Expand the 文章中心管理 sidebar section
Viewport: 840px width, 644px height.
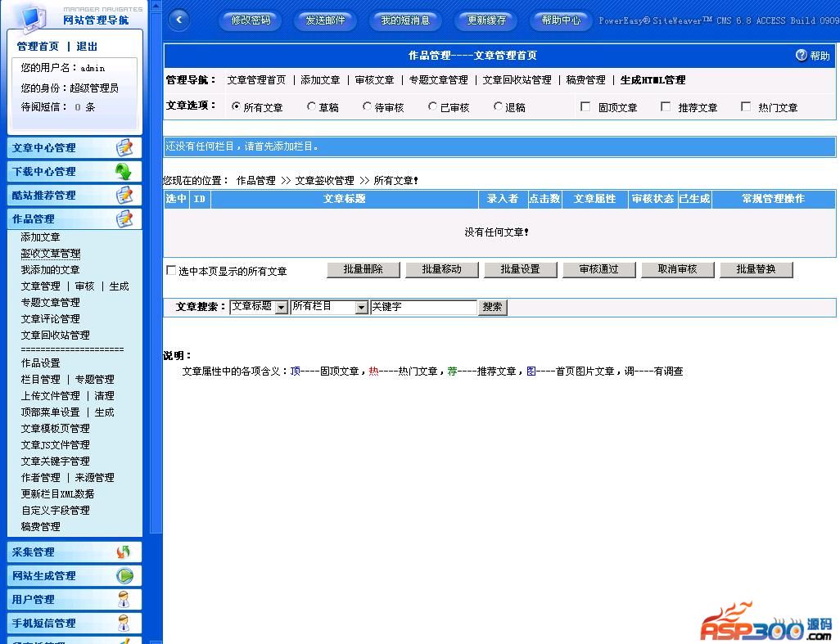tap(75, 148)
